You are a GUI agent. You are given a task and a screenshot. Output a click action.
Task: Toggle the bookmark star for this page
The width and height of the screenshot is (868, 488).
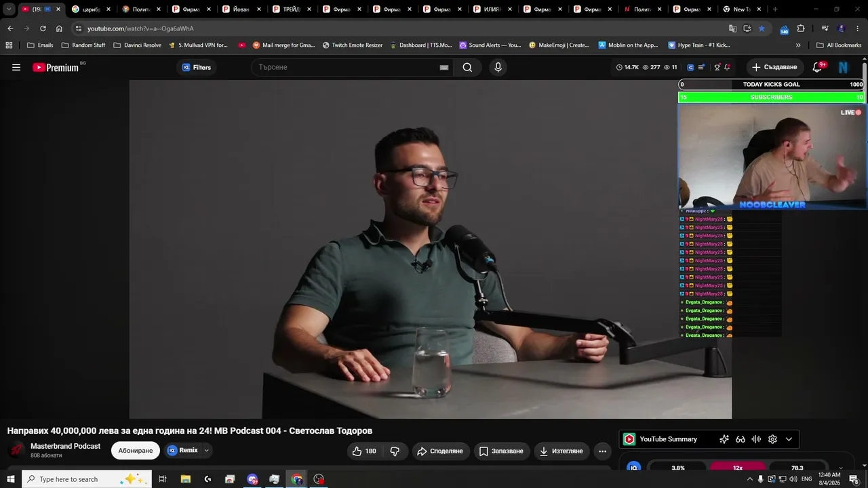click(x=762, y=28)
